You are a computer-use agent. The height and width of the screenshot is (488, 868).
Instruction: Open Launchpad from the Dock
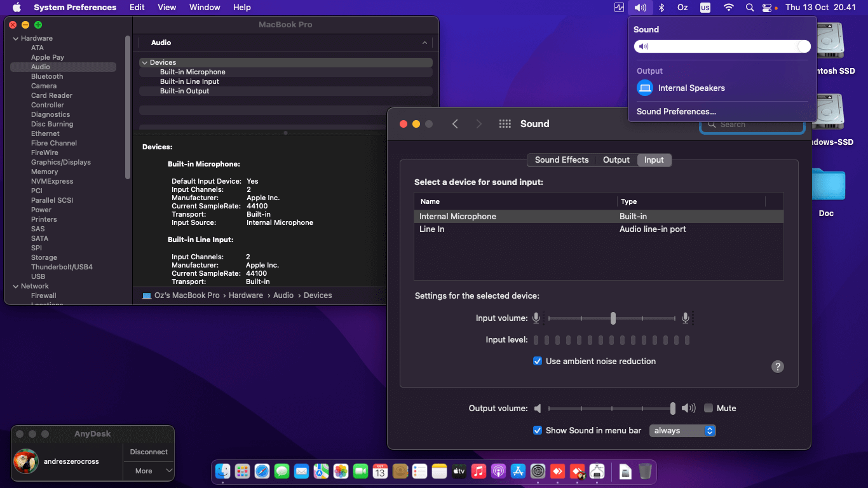pos(243,471)
